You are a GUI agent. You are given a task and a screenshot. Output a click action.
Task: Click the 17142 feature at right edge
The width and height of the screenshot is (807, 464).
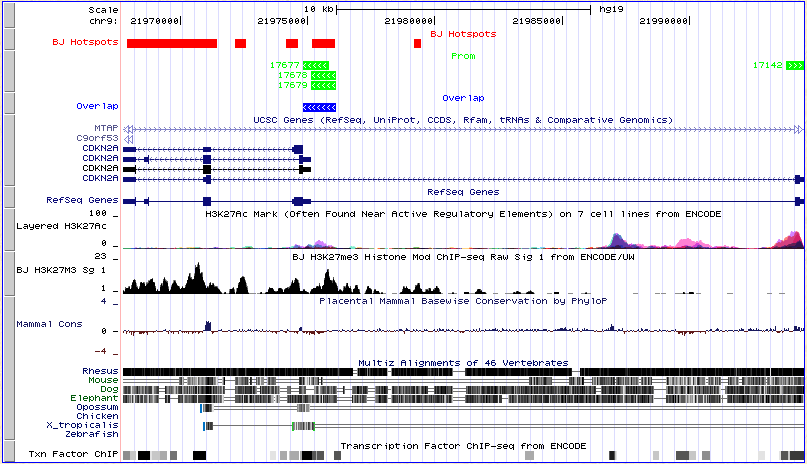tap(794, 65)
